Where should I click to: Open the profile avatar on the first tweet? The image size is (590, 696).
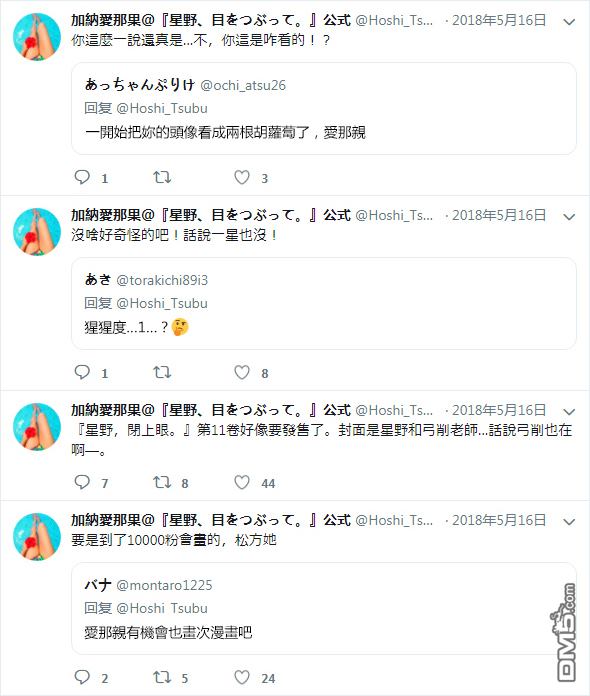tap(37, 37)
